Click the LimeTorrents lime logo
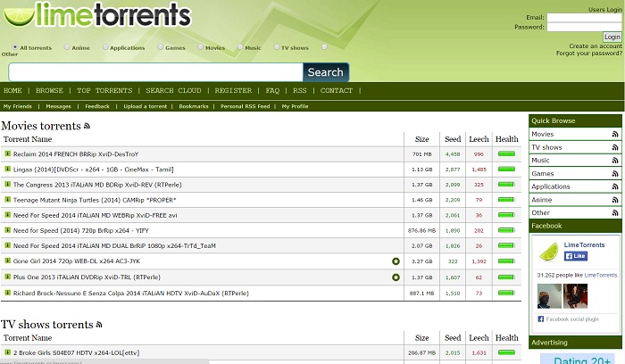 click(96, 14)
